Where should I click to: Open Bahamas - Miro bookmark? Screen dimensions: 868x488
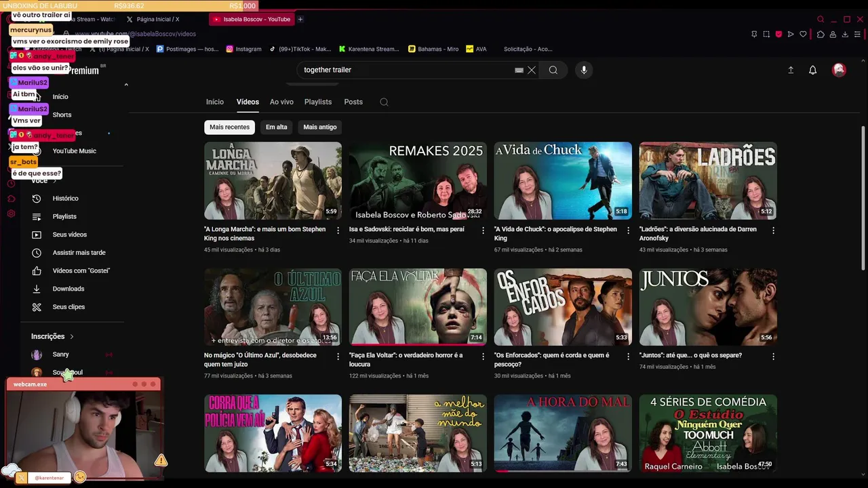tap(433, 49)
